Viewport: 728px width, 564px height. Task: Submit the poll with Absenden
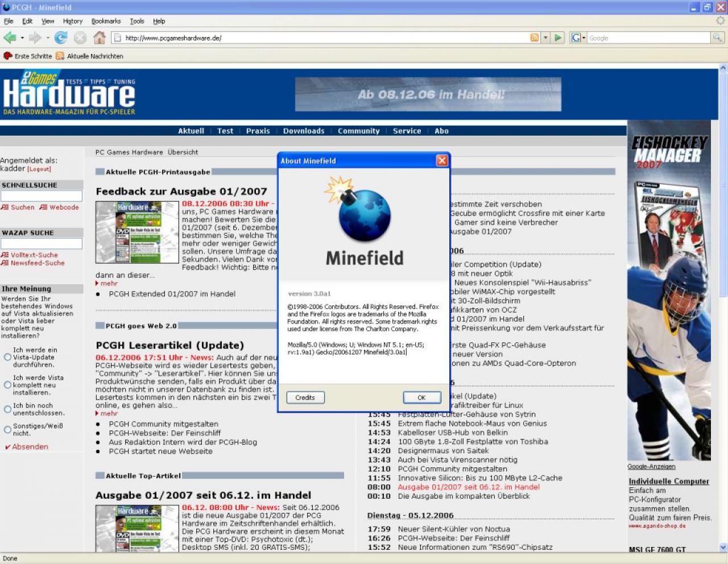[30, 447]
